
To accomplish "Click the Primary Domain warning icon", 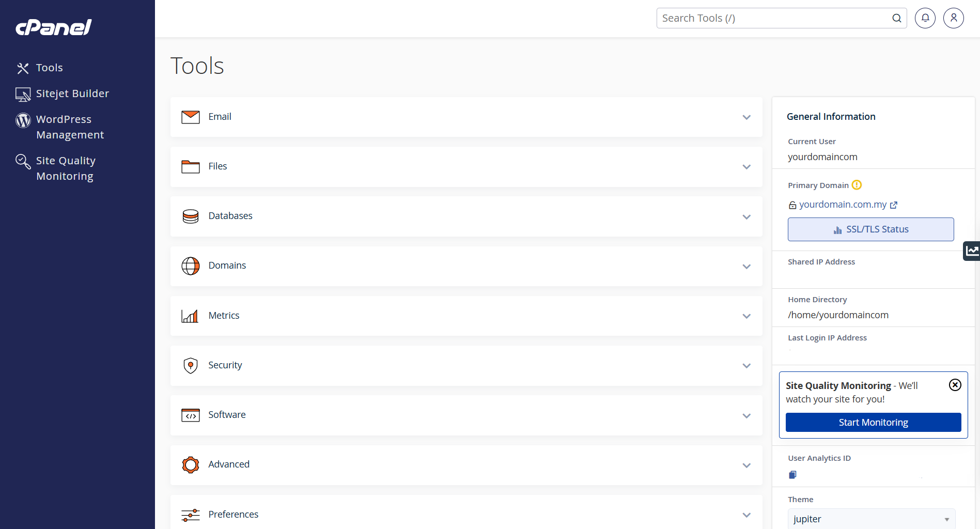I will (x=857, y=185).
